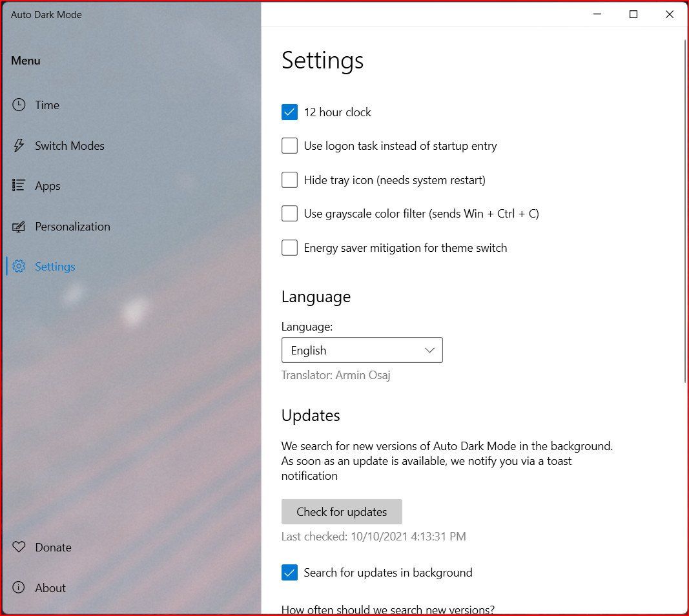The width and height of the screenshot is (689, 616).
Task: Click the list icon beside Apps
Action: [x=19, y=185]
